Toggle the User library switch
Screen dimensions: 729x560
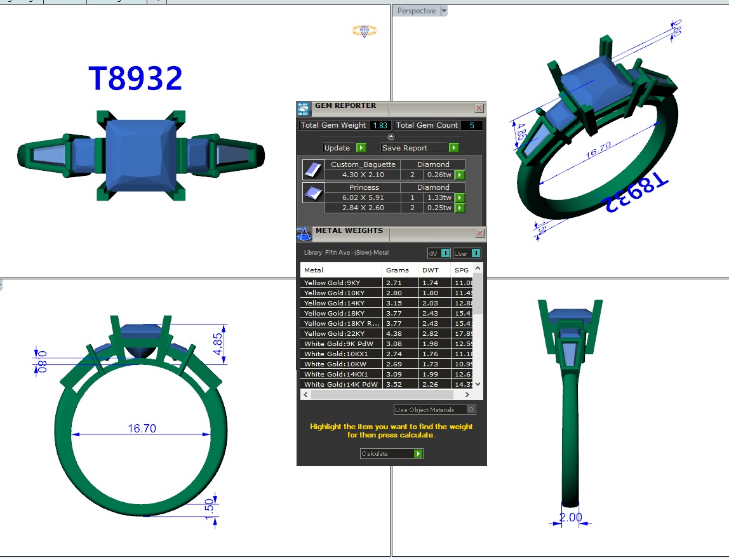(x=476, y=253)
